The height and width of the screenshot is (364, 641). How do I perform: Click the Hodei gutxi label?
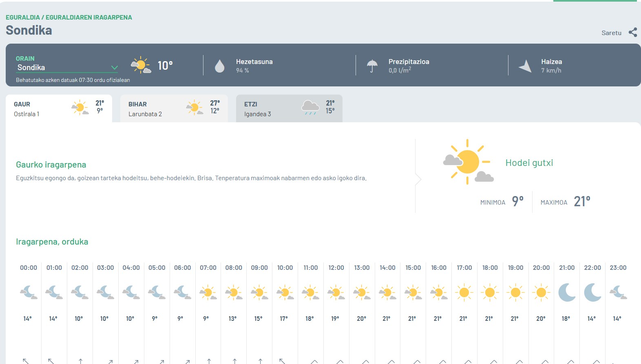(x=529, y=163)
